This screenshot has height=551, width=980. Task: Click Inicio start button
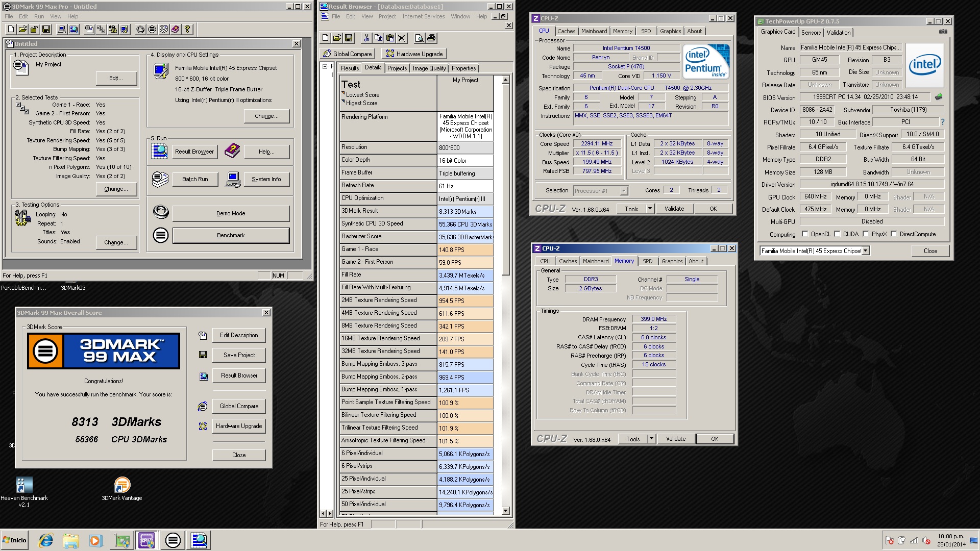tap(14, 540)
